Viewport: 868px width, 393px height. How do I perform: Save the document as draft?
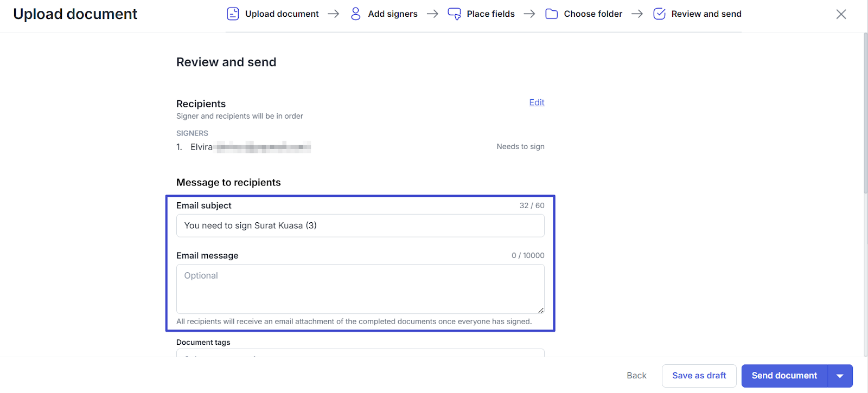coord(699,376)
